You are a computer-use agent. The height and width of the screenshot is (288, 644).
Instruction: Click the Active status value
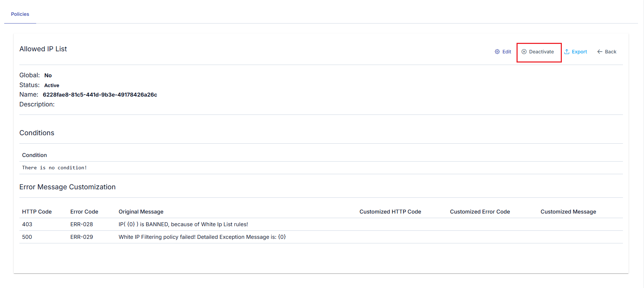(x=52, y=85)
